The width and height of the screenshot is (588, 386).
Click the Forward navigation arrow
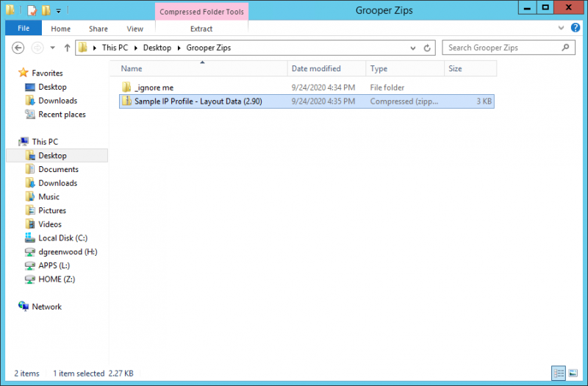click(x=37, y=48)
